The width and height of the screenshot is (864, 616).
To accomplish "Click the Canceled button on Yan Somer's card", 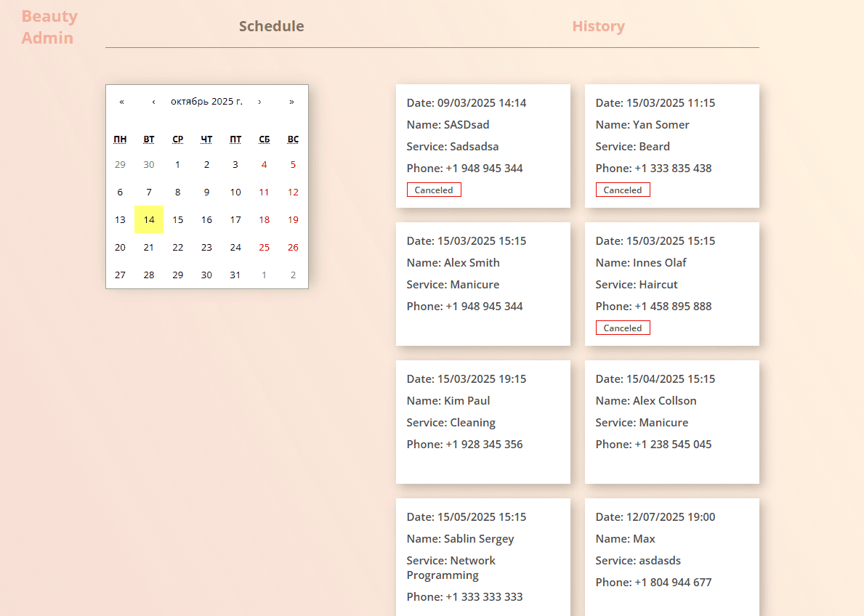I will (x=623, y=189).
